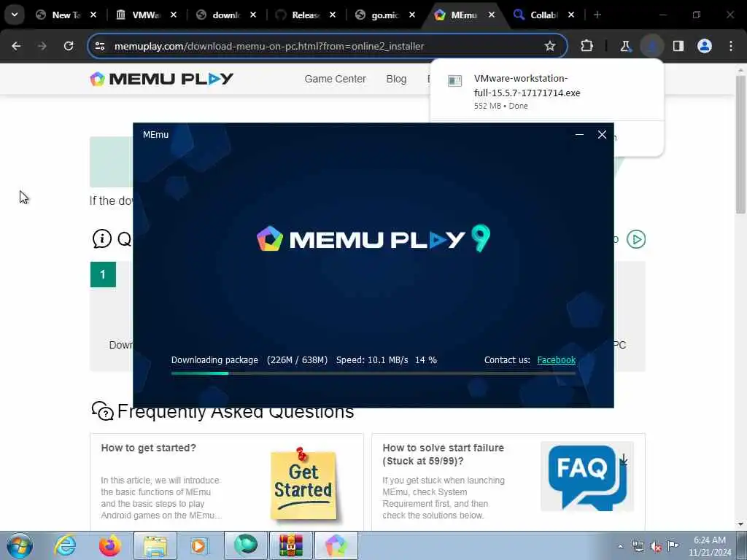Open a new tab with plus button
Viewport: 747px width, 560px height.
point(597,15)
